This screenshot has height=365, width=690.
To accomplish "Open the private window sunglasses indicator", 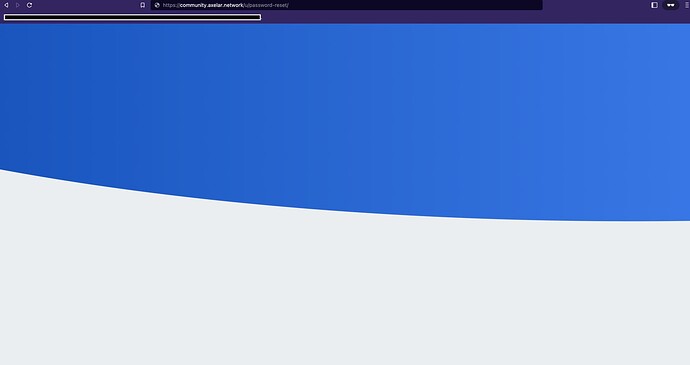I will point(671,5).
